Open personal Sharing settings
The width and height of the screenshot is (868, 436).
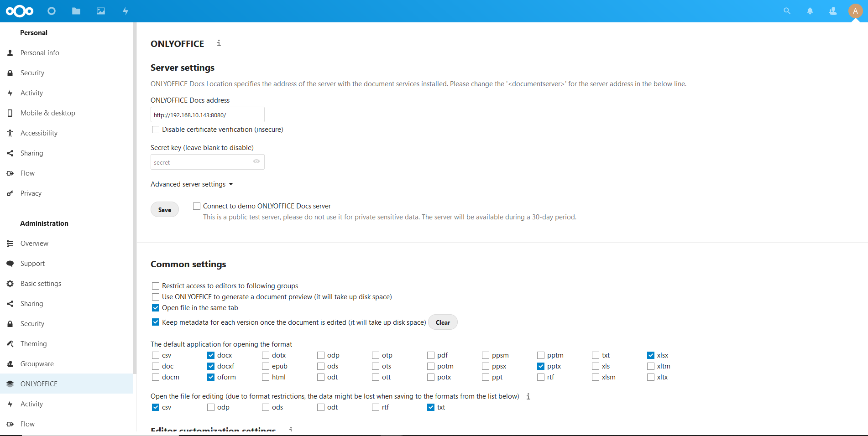tap(67, 153)
